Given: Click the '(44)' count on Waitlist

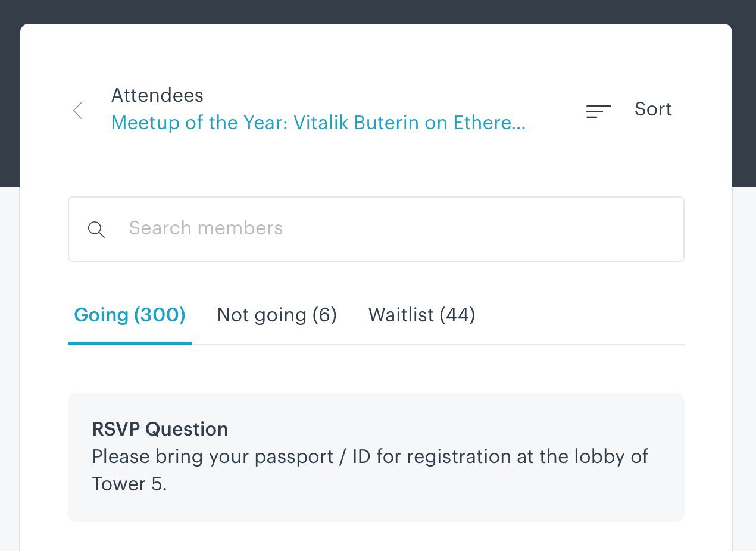Looking at the screenshot, I should pos(457,315).
